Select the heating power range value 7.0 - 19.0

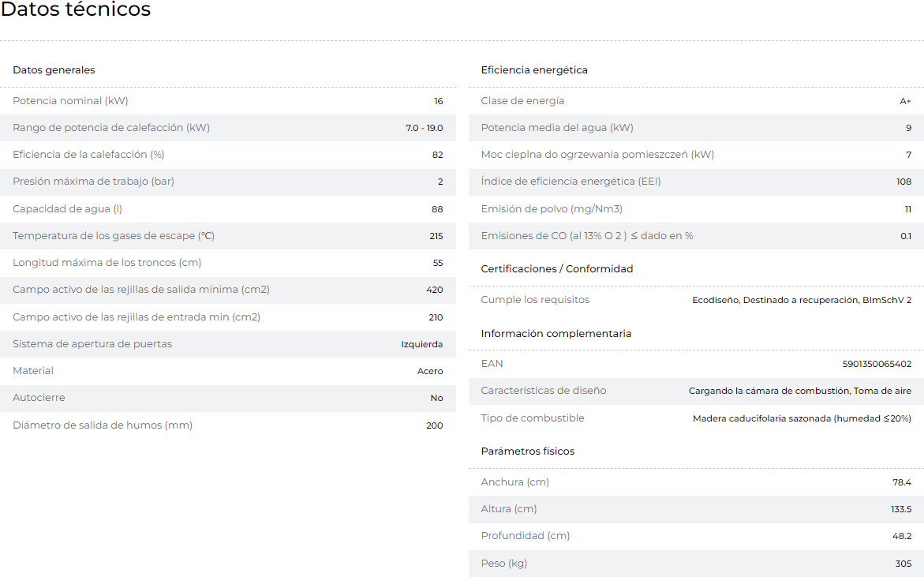(x=425, y=128)
